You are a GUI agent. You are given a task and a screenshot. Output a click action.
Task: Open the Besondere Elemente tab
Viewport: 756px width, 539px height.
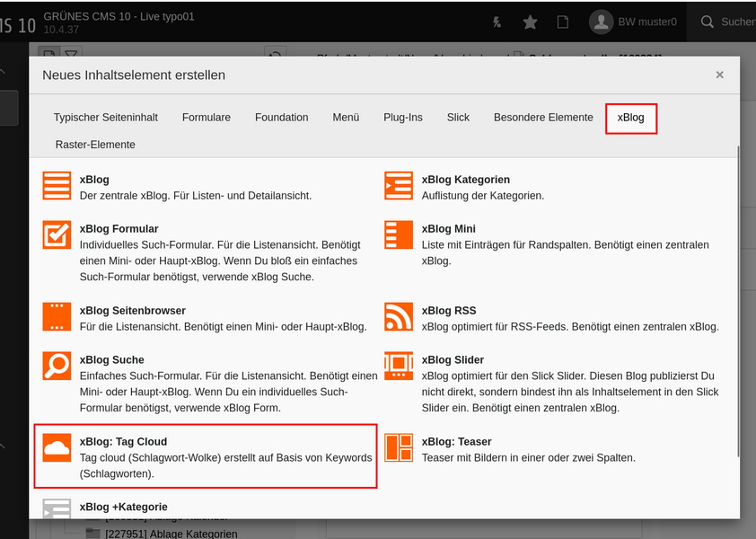tap(543, 118)
